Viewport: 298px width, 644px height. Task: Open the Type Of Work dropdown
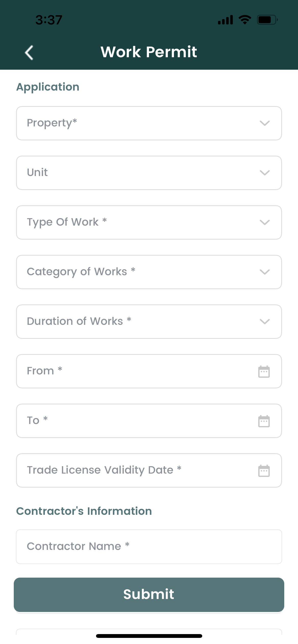coord(264,222)
